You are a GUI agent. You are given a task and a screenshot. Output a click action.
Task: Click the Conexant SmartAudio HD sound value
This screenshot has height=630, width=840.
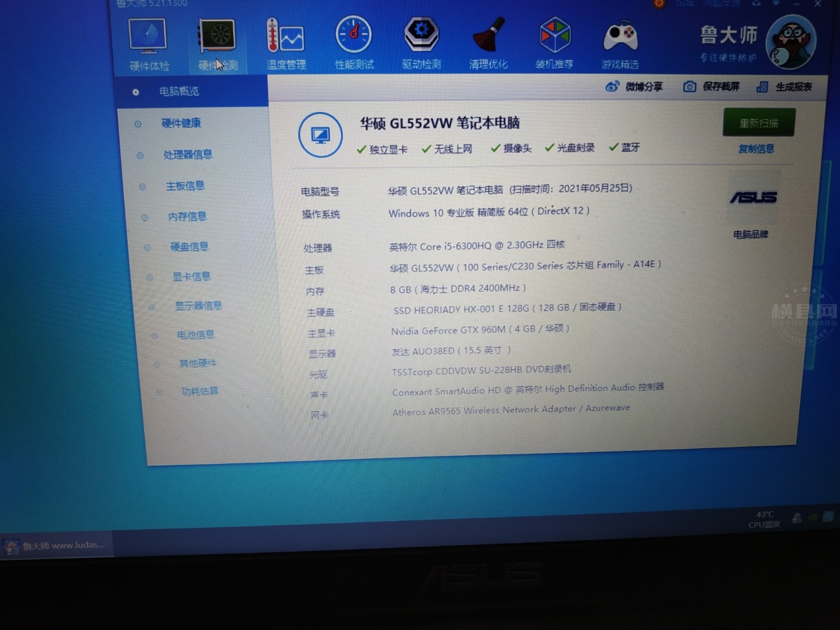tap(528, 390)
